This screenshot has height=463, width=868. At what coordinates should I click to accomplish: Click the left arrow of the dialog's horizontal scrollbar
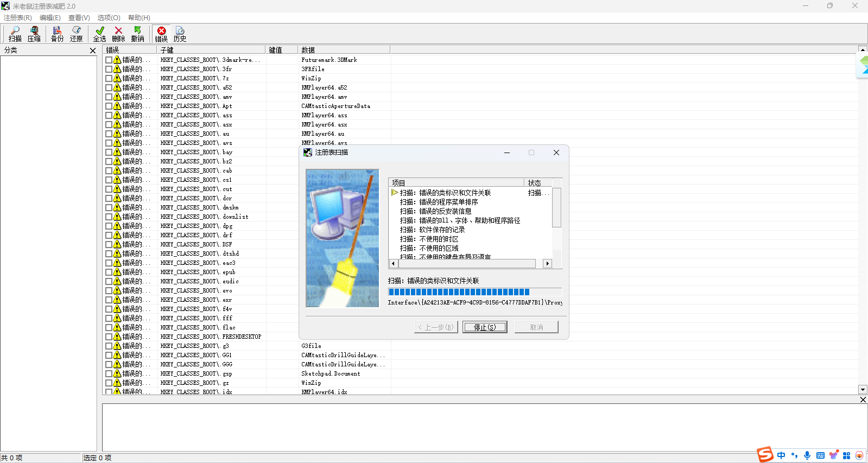pyautogui.click(x=394, y=263)
